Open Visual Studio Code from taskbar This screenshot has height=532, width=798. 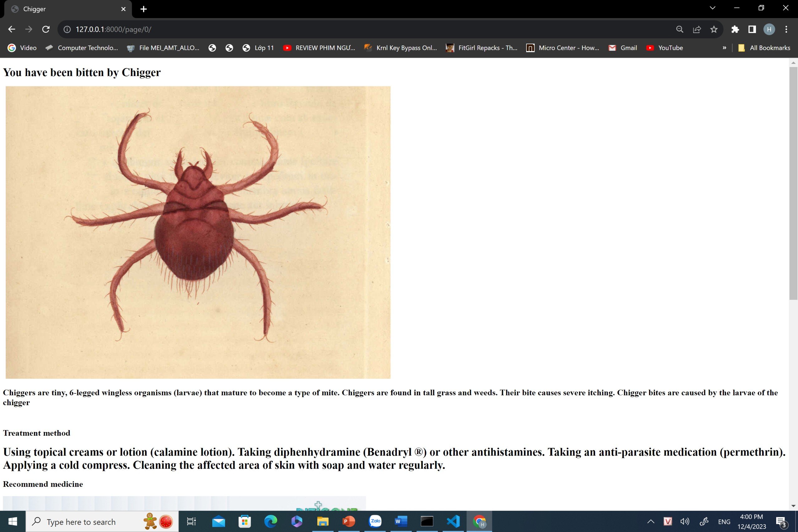(453, 521)
